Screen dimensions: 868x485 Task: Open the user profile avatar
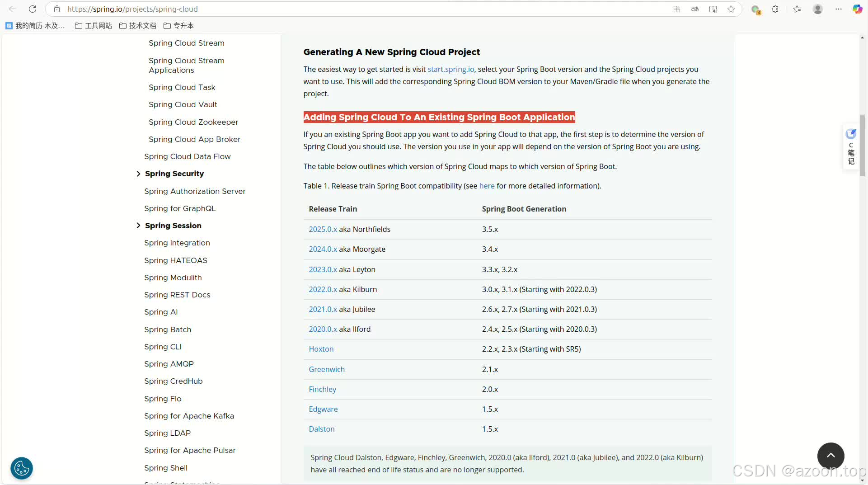pos(818,9)
